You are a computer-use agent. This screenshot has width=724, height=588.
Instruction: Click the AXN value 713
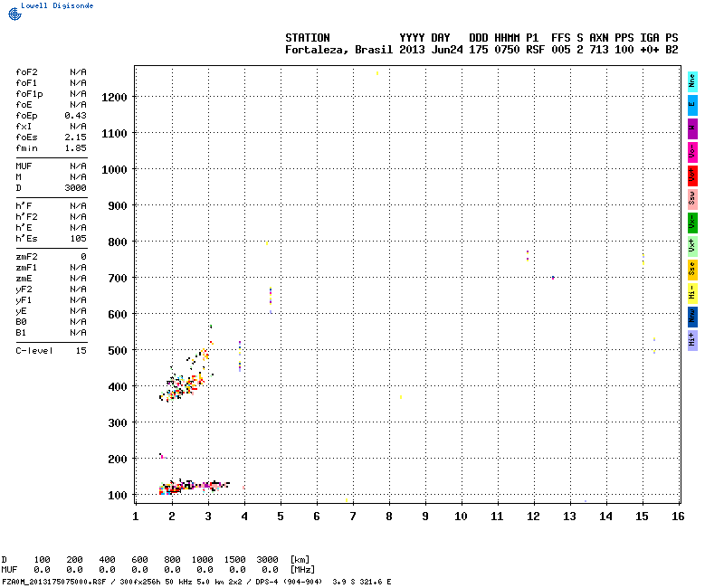[x=599, y=50]
